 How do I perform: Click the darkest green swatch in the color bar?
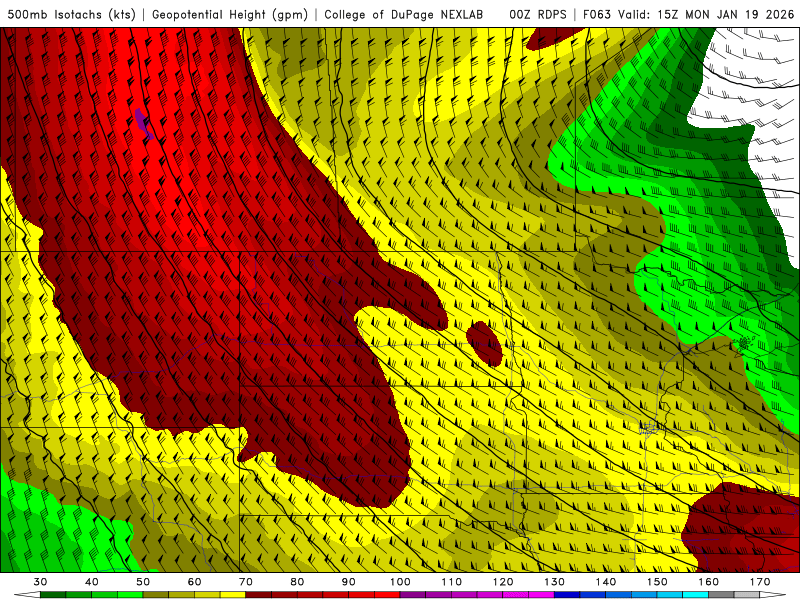(53, 594)
